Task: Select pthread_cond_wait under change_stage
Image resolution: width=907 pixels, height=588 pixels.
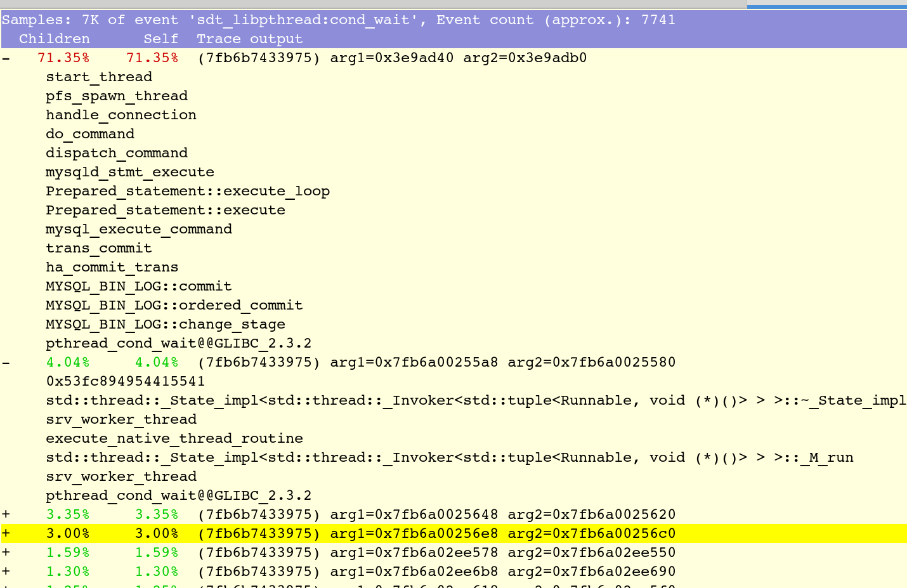Action: 179,343
